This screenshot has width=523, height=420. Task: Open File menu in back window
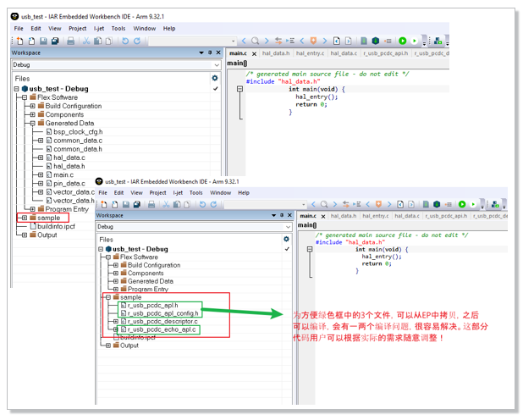point(19,29)
